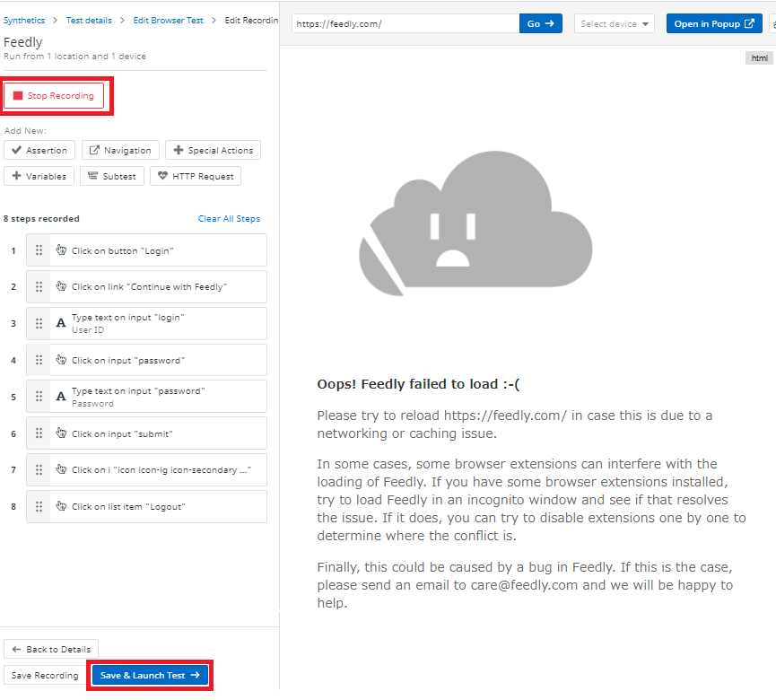Open Special Actions options
Image resolution: width=776 pixels, height=700 pixels.
tap(213, 150)
